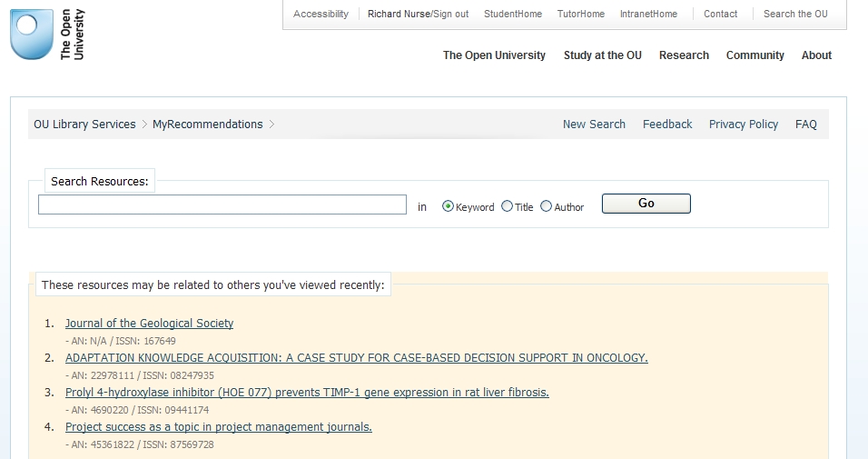Image resolution: width=868 pixels, height=459 pixels.
Task: Click text 'AN: 4690220 / ISSN: 09441174'
Action: click(x=140, y=410)
